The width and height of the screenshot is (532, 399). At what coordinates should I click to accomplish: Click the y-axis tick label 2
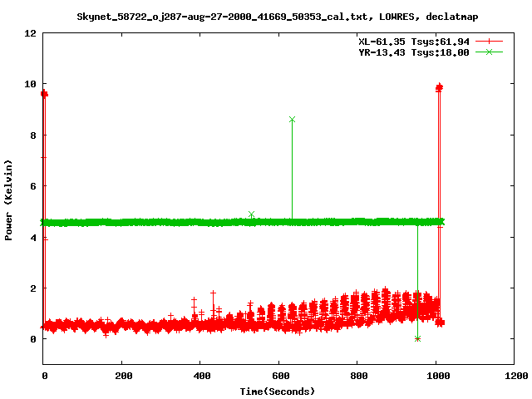click(33, 288)
